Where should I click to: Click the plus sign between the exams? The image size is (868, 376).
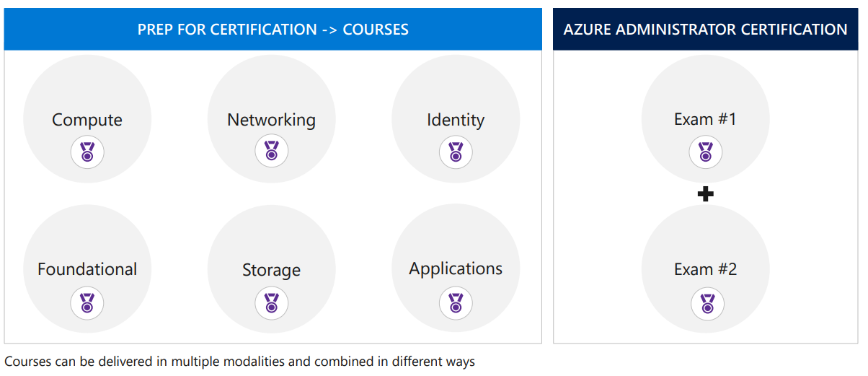click(706, 194)
